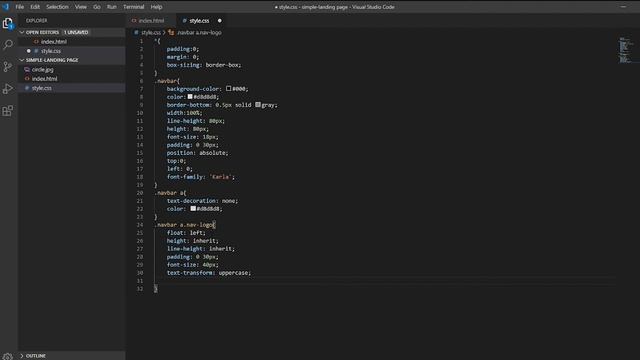Place cursor on 'float: left;' line
The image size is (640, 360).
(186, 233)
